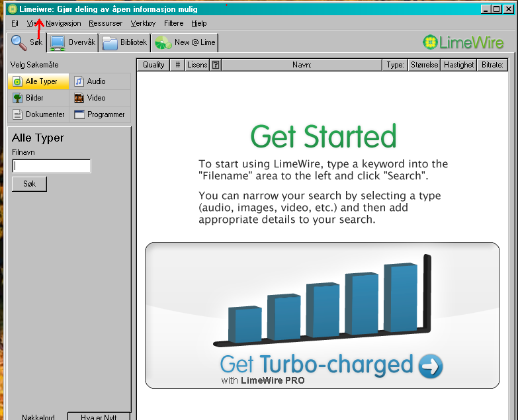This screenshot has height=420, width=518.
Task: Open the Verktøy menu
Action: 143,23
